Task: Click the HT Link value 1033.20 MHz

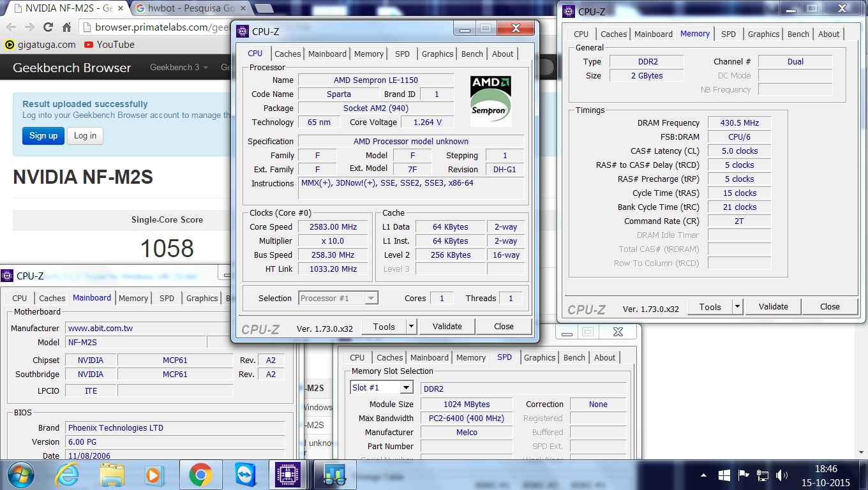Action: [333, 269]
